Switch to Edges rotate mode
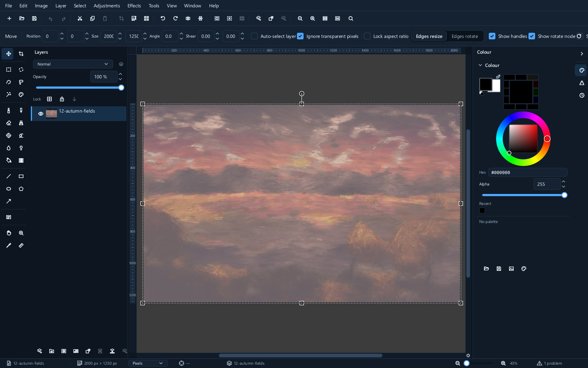The image size is (588, 368). (x=465, y=36)
